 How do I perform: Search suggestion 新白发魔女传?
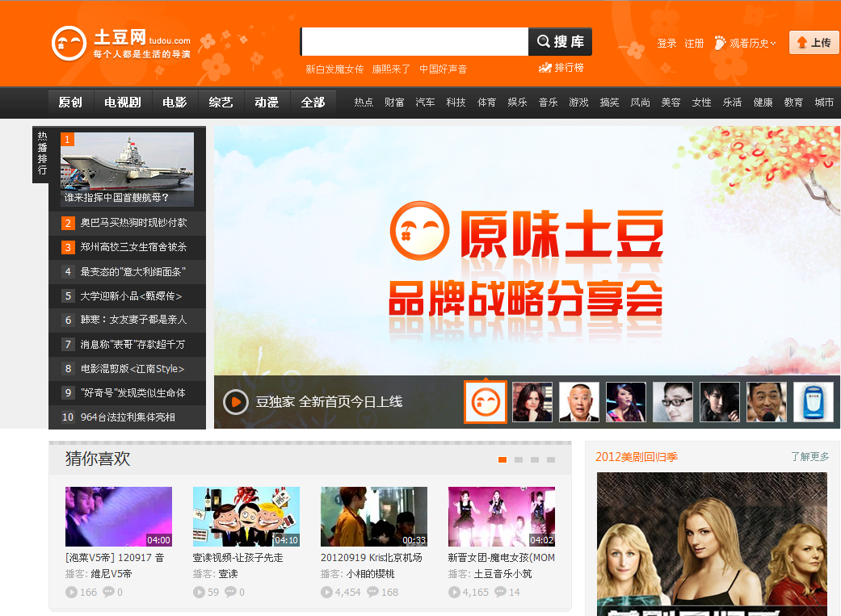point(334,69)
